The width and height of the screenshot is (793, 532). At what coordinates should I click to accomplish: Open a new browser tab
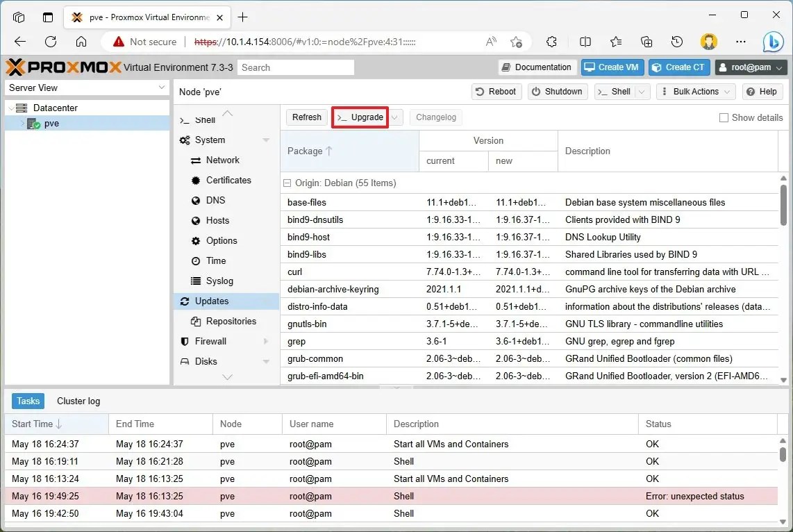pos(243,17)
